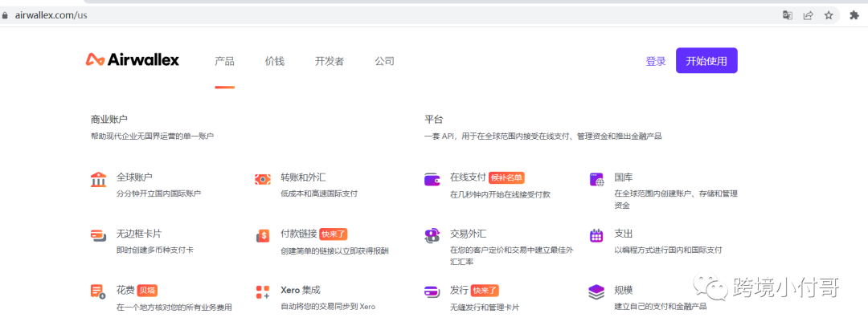868x326 pixels.
Task: Click the browser translate page icon
Action: [x=787, y=15]
